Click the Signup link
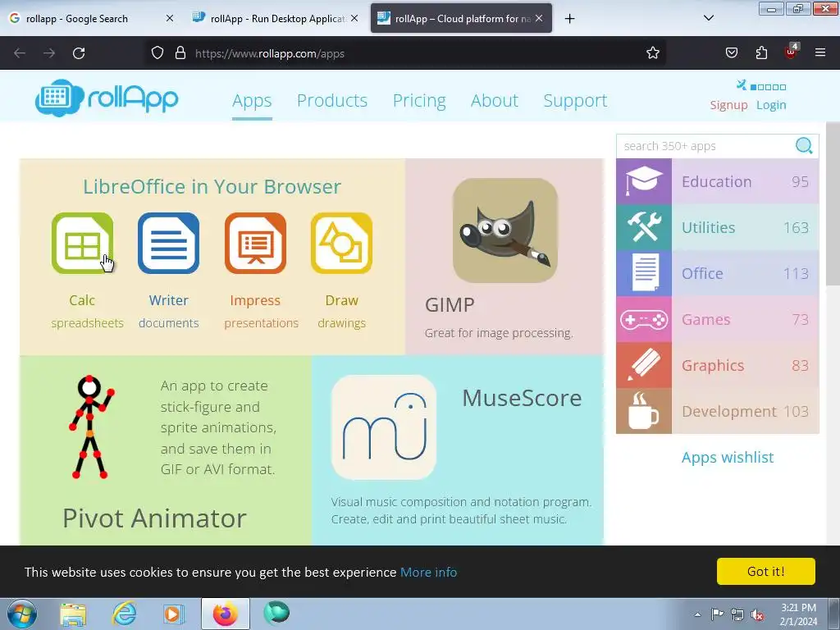 coord(728,105)
